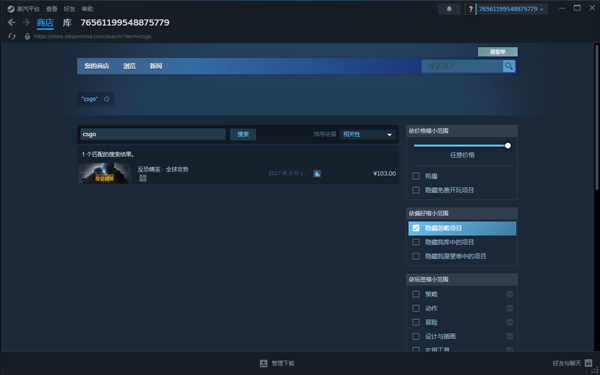Expand the account name dropdown at top right
The width and height of the screenshot is (600, 375).
point(510,9)
